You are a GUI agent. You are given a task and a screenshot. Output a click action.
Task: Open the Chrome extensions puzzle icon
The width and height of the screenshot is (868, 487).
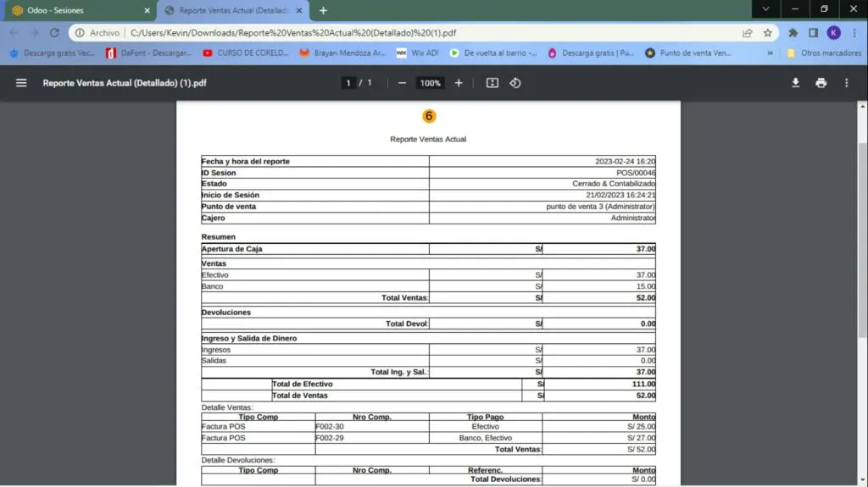pyautogui.click(x=793, y=33)
